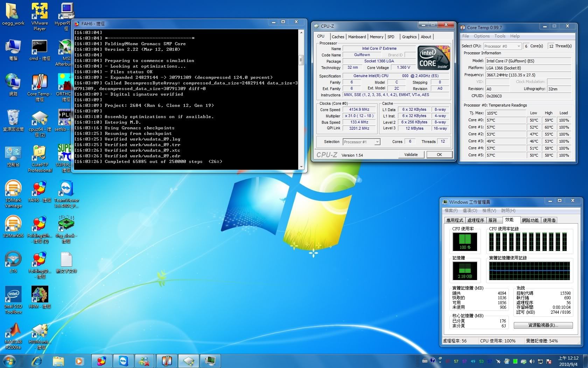Open the Help menu in Core Temp
The width and height of the screenshot is (588, 368).
(x=515, y=36)
